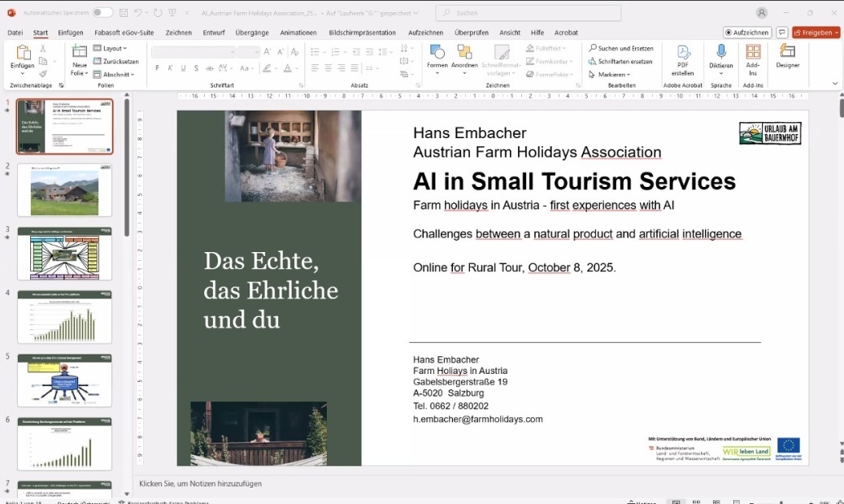
Task: Open the Übergänge ribbon tab
Action: (251, 33)
